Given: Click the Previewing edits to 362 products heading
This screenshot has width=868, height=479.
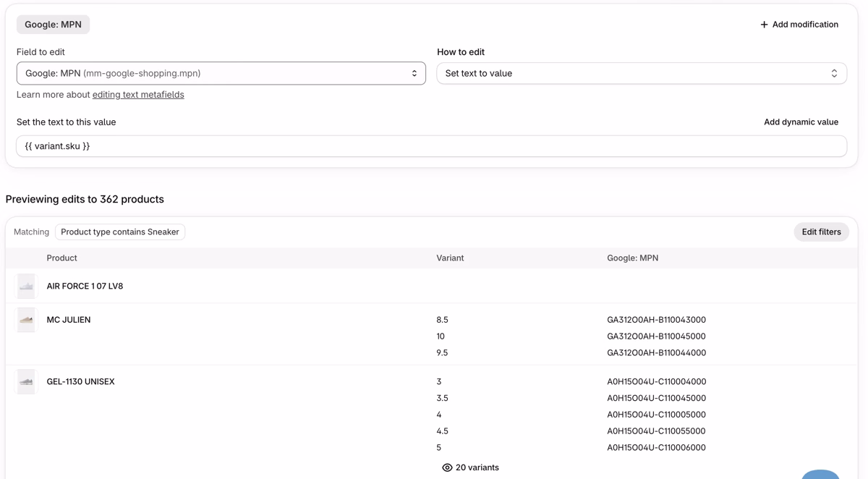Looking at the screenshot, I should (x=85, y=200).
